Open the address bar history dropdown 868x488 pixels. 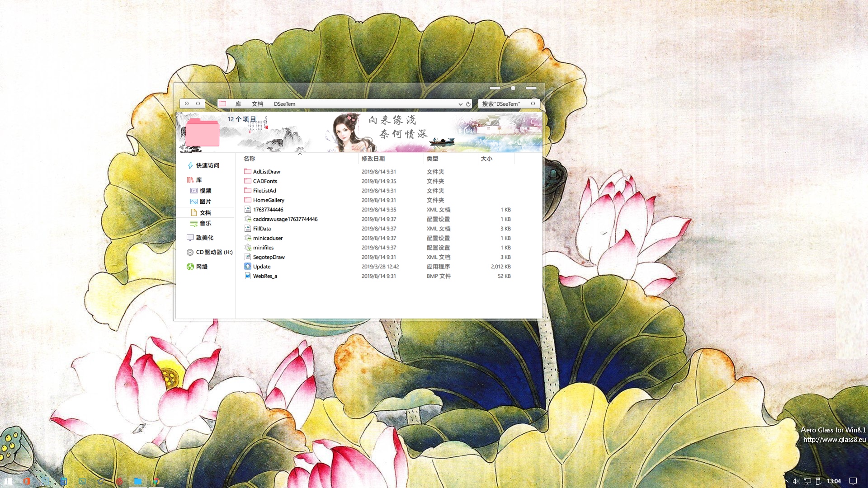click(460, 103)
